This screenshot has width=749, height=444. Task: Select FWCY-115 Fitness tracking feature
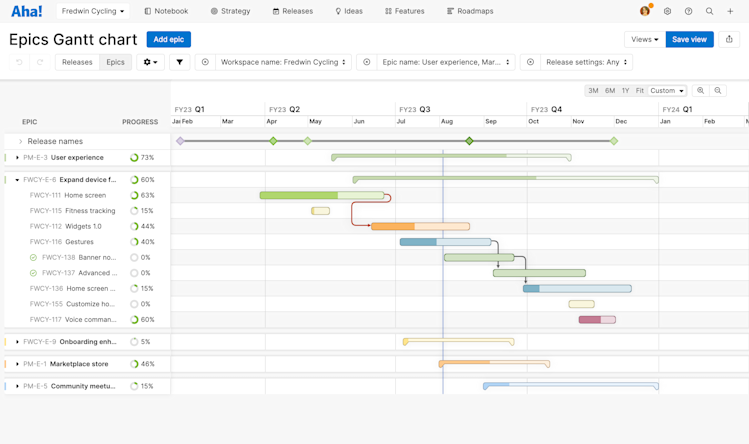(x=73, y=211)
